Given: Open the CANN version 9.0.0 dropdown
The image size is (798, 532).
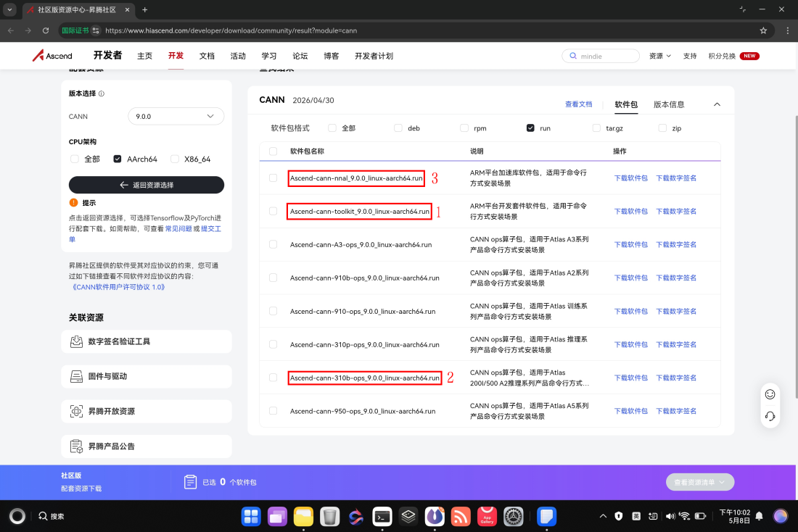Looking at the screenshot, I should click(176, 117).
